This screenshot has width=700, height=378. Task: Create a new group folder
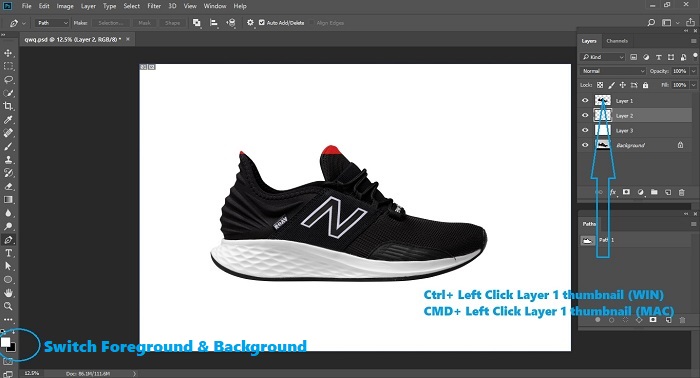[654, 192]
